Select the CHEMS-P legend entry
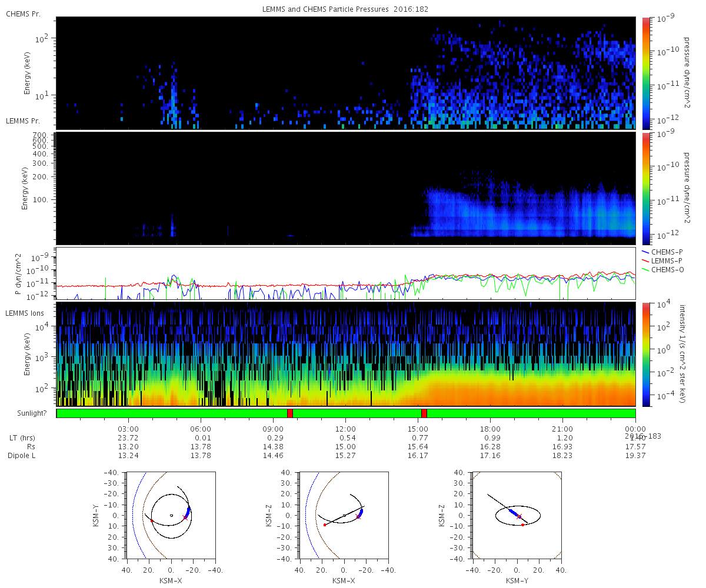 661,252
